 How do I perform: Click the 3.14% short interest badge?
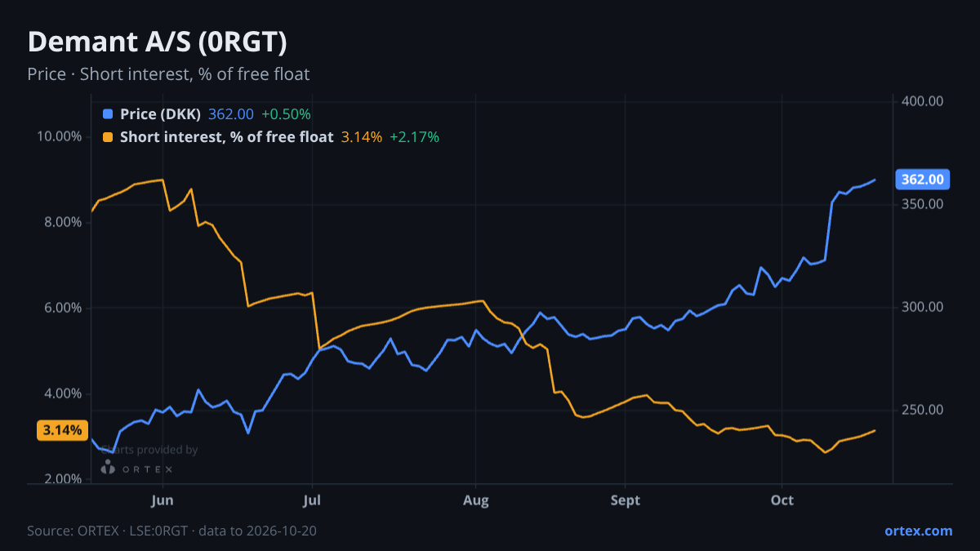[62, 430]
